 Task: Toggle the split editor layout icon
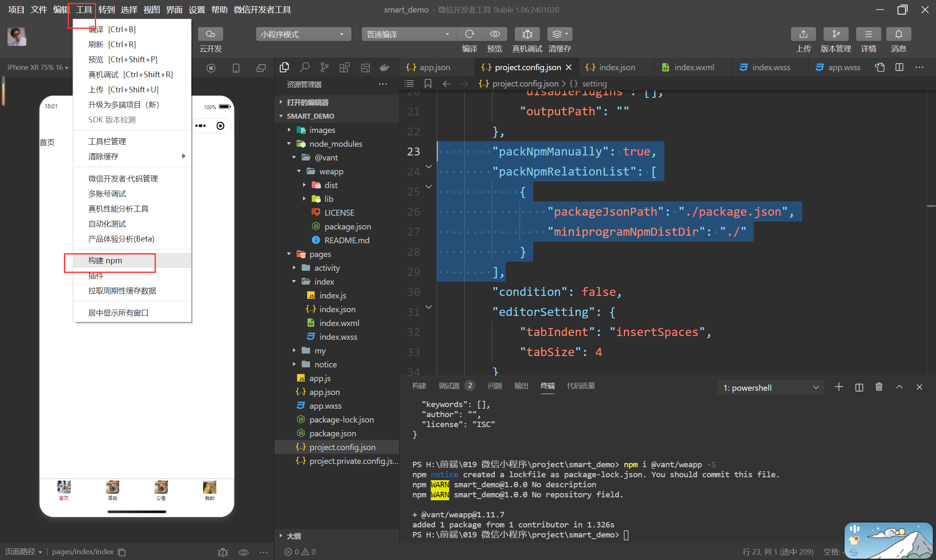click(x=900, y=67)
